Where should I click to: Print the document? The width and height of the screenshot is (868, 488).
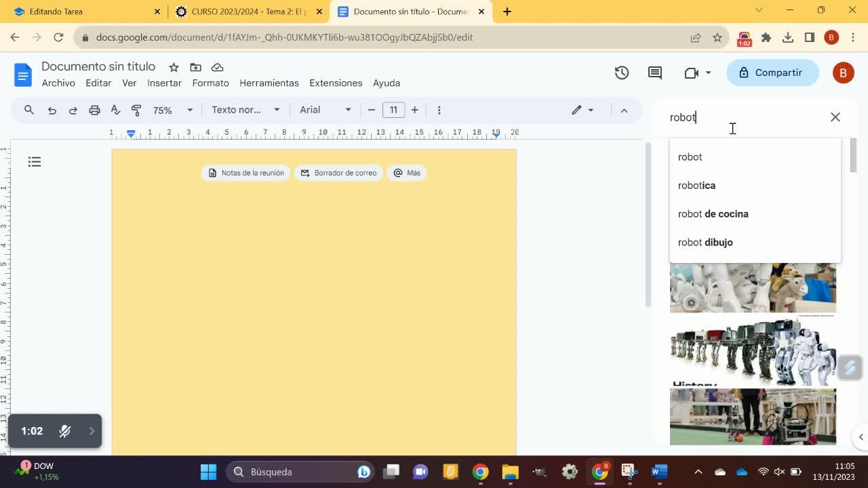(94, 110)
